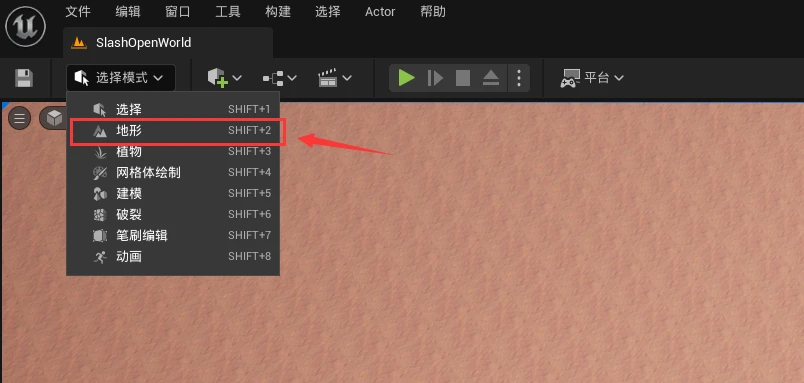Expand the 选择模式 mode dropdown
The image size is (804, 383).
(x=120, y=78)
